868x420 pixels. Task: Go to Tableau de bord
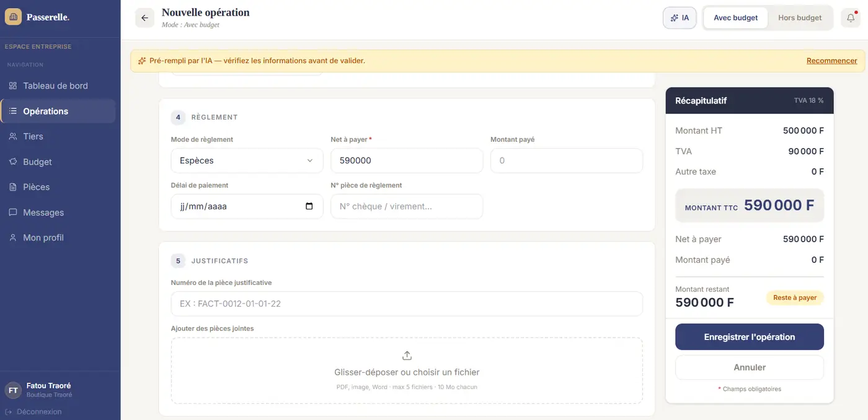click(x=58, y=85)
